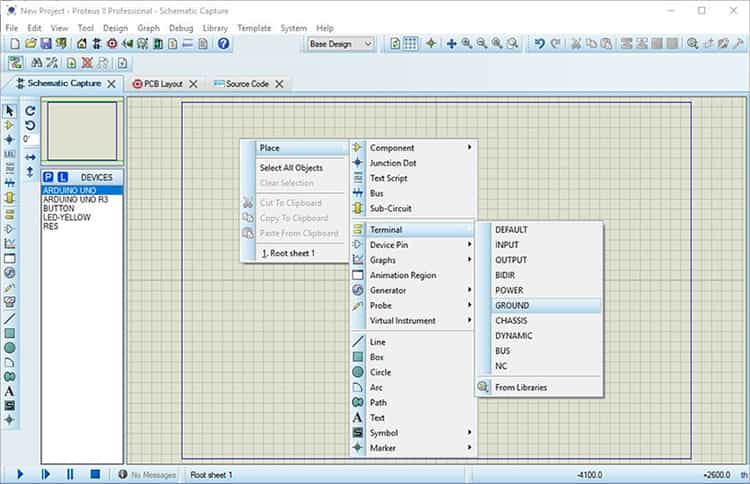Switch to the Source Code tab

247,84
